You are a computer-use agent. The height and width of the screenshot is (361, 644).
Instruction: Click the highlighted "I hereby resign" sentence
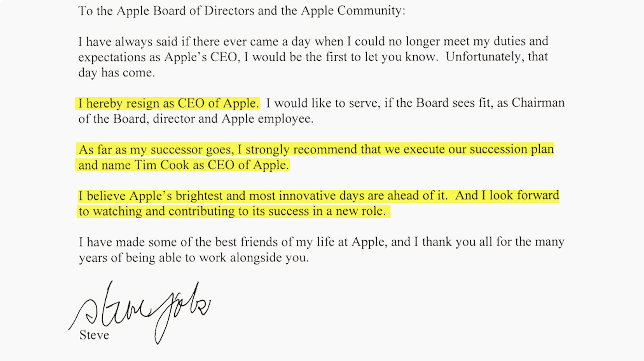(x=168, y=103)
